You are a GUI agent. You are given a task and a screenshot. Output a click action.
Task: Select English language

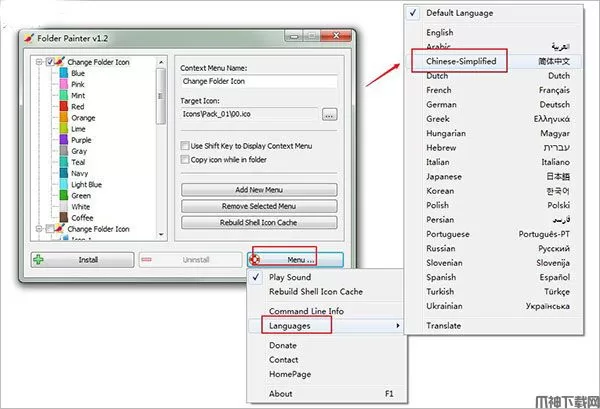494,33
